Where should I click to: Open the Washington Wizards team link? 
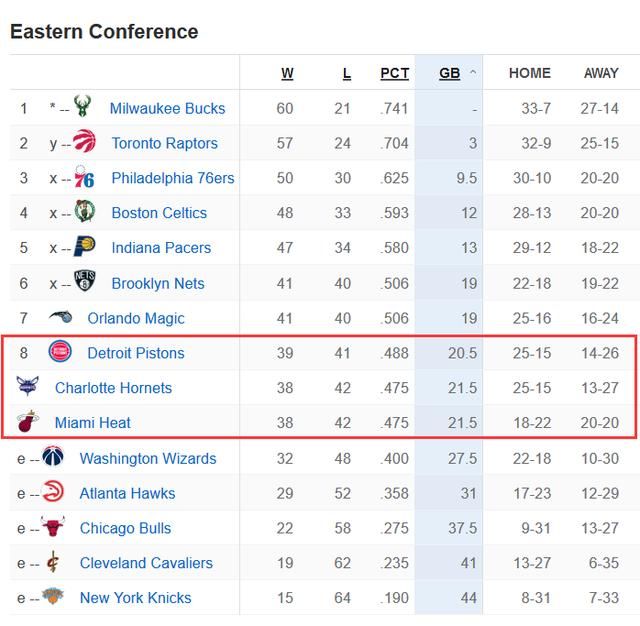[x=148, y=459]
